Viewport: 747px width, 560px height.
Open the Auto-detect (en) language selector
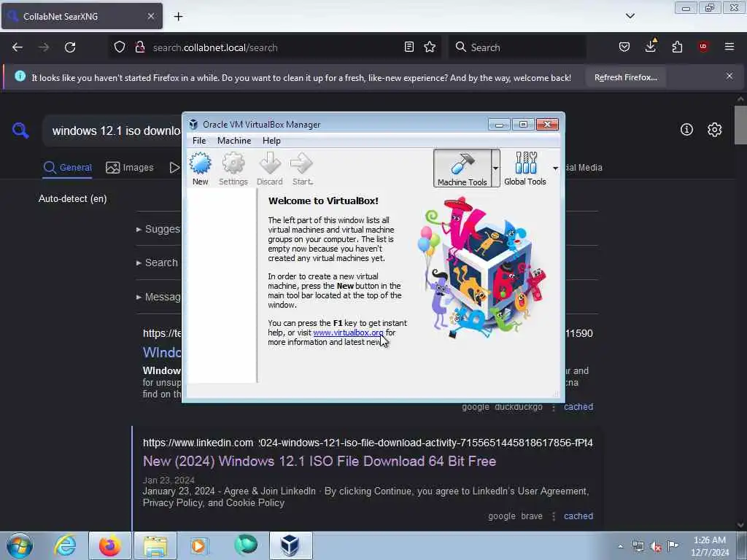point(72,198)
